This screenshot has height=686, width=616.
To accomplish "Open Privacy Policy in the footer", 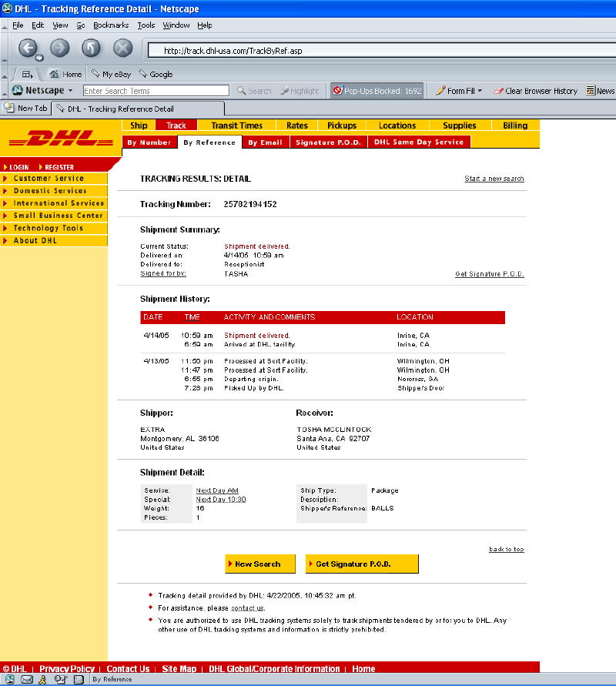I will click(67, 668).
